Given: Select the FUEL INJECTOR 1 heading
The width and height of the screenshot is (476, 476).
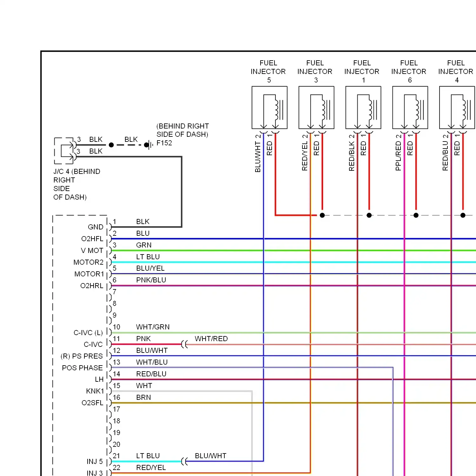Looking at the screenshot, I should click(x=362, y=71).
